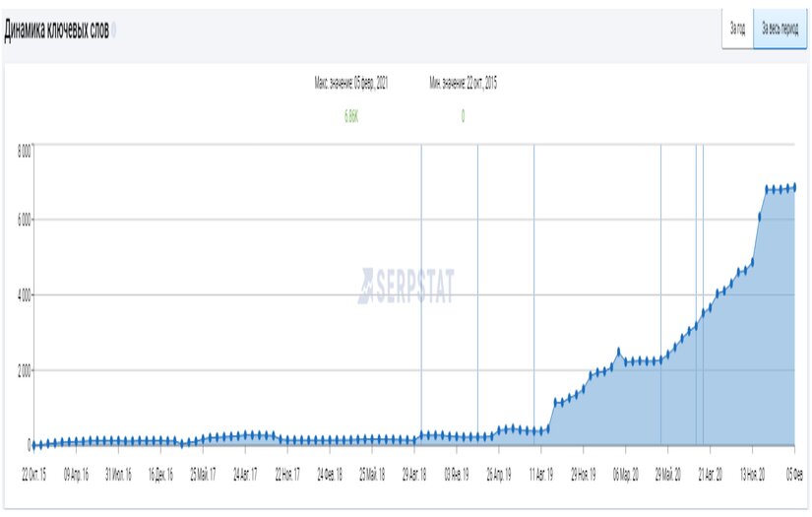Click the '06 Мар. 20' x-axis date
Screen dimensions: 812x517
coord(626,475)
